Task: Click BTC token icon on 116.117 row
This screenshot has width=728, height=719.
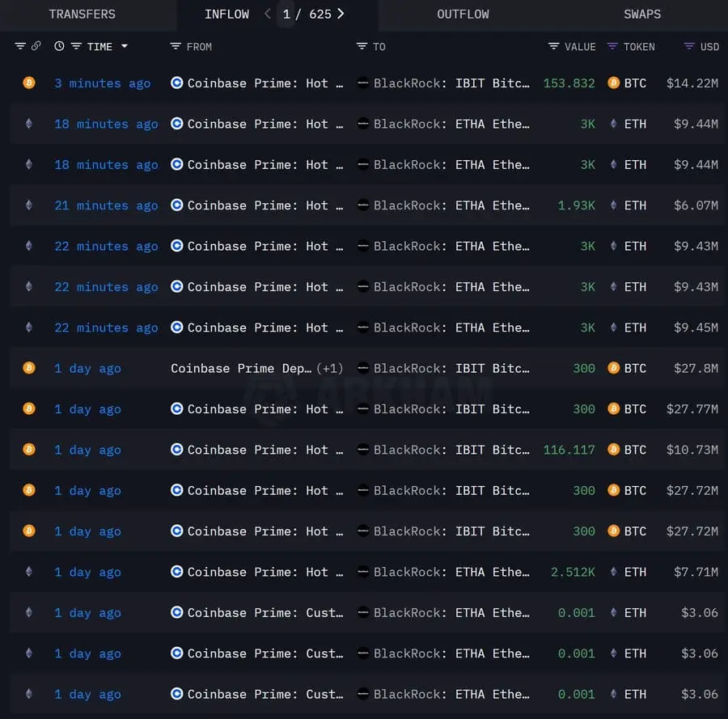Action: [613, 450]
